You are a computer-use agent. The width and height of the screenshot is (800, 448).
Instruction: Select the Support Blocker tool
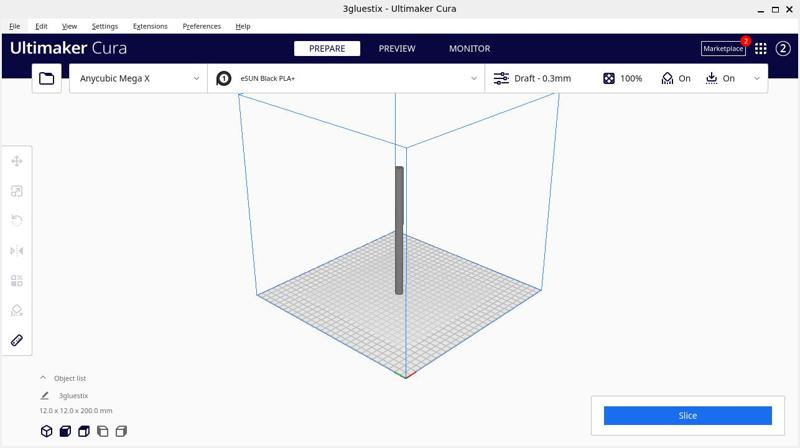[x=17, y=310]
